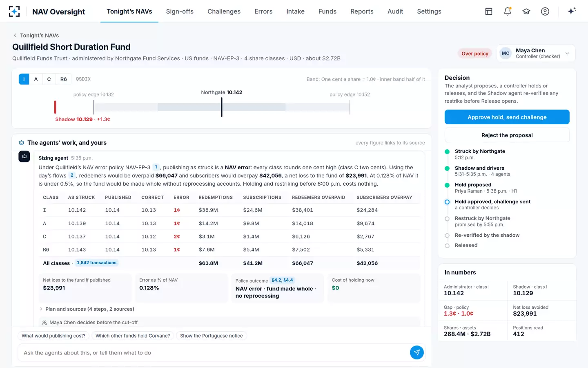588x368 pixels.
Task: Open source reference 2 for day's flows
Action: [x=72, y=175]
